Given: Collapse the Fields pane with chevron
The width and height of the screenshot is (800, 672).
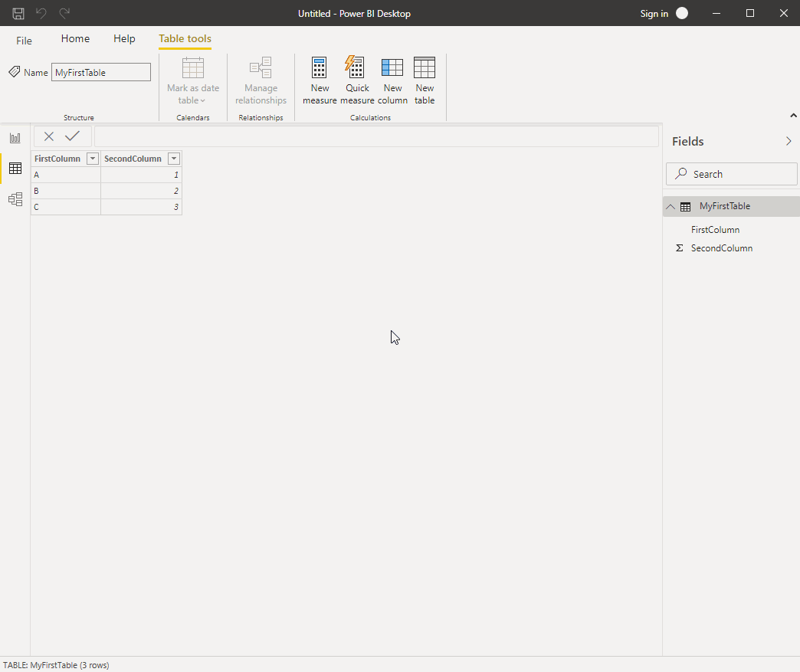Looking at the screenshot, I should tap(789, 141).
